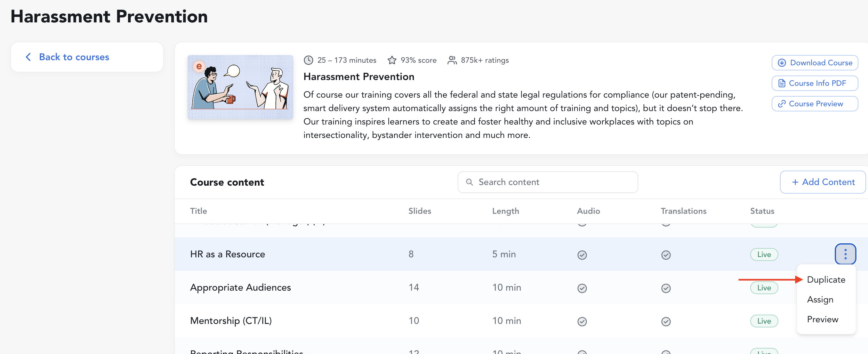Image resolution: width=868 pixels, height=354 pixels.
Task: Click translations checkmark for HR as a Resource
Action: [x=665, y=255]
